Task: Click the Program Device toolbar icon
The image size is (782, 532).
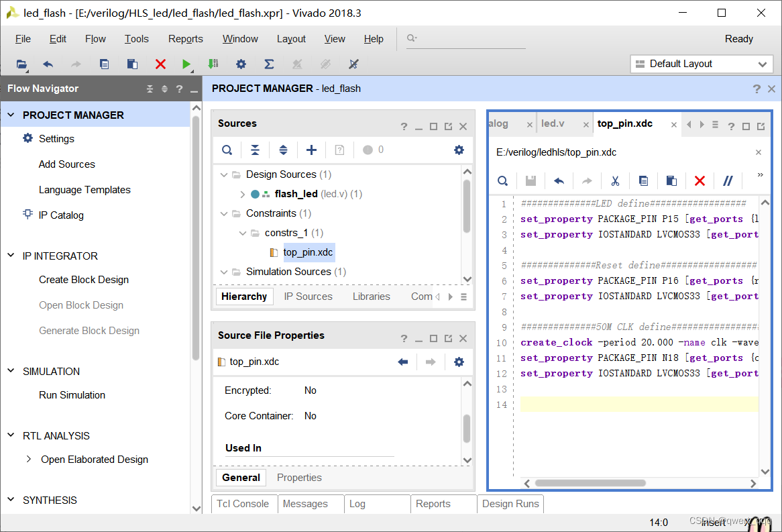Action: point(213,64)
